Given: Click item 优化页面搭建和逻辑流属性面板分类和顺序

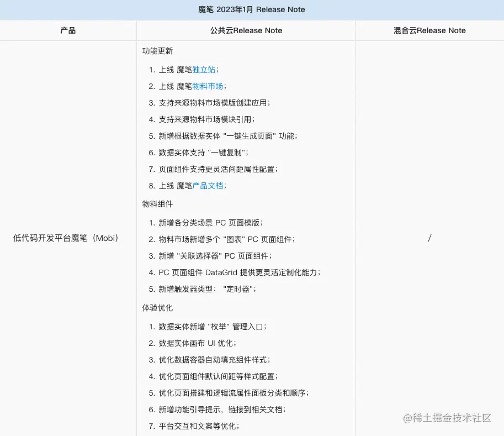Looking at the screenshot, I should pyautogui.click(x=234, y=393).
